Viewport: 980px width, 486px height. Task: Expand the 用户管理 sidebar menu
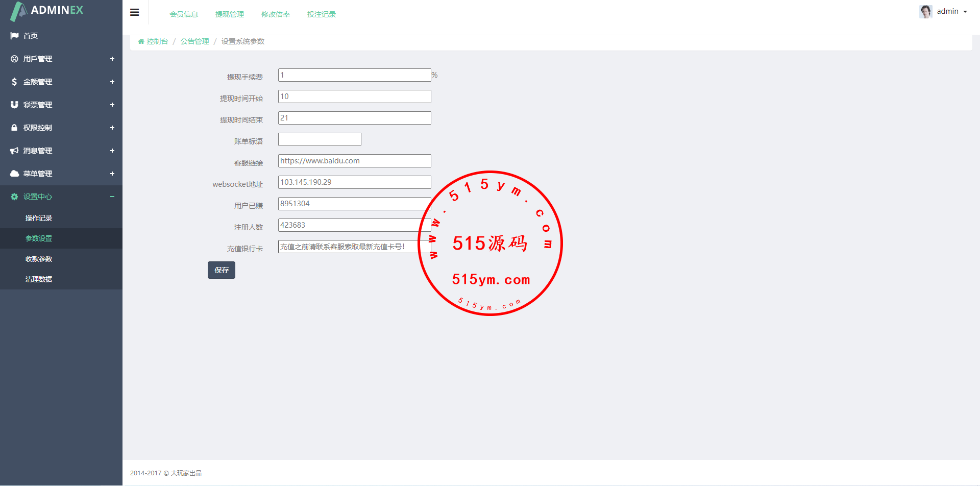112,59
